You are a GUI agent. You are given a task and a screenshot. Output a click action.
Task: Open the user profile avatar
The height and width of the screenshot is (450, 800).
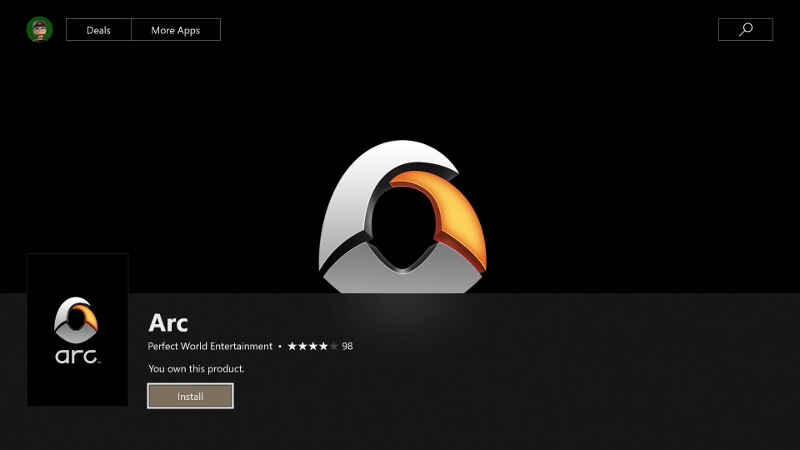(x=40, y=30)
